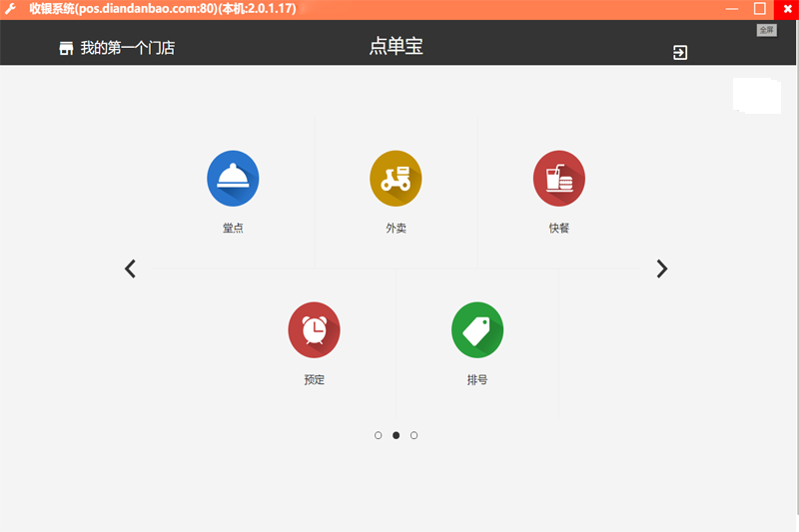Click the 外卖 label text
This screenshot has width=799, height=532.
396,229
